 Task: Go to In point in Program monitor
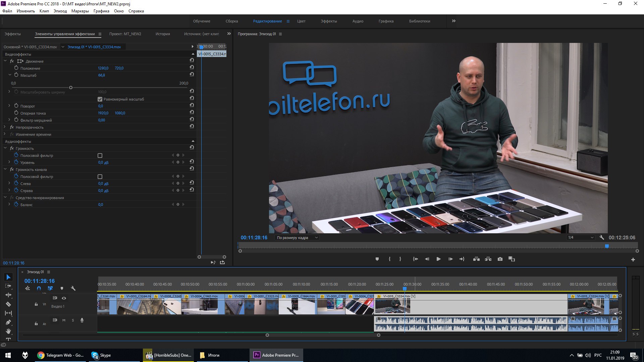pos(415,259)
